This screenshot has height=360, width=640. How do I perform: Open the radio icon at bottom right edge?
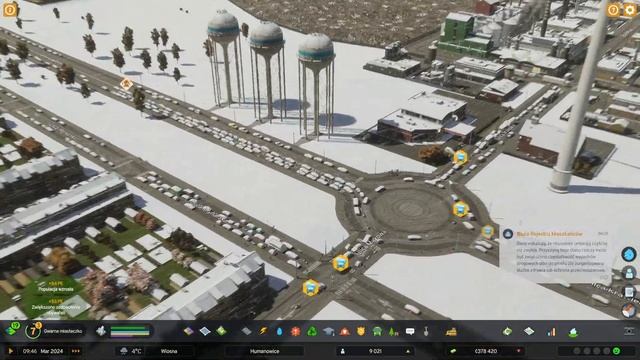pyautogui.click(x=629, y=310)
